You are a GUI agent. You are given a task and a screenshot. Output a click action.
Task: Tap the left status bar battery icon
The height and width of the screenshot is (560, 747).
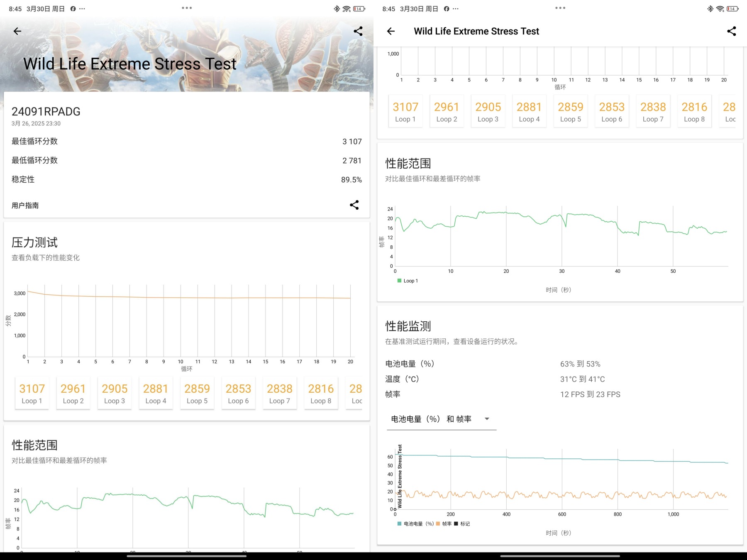[x=359, y=9]
